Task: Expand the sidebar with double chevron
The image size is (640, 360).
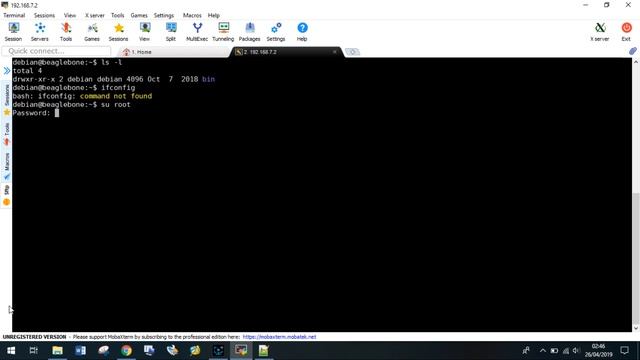Action: (7, 71)
